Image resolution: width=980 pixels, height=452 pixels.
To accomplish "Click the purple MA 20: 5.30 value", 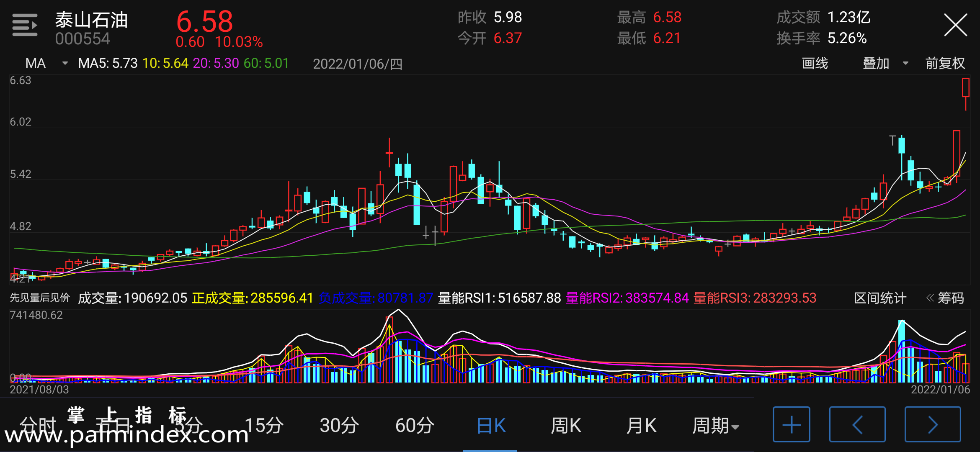I will [x=216, y=63].
